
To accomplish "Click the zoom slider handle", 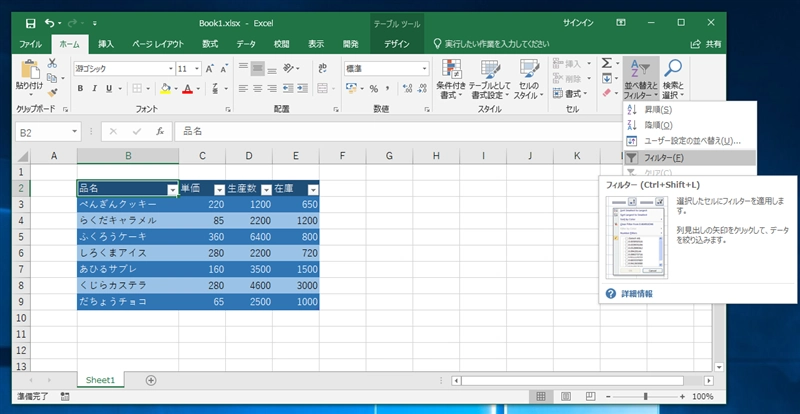I will coord(646,397).
